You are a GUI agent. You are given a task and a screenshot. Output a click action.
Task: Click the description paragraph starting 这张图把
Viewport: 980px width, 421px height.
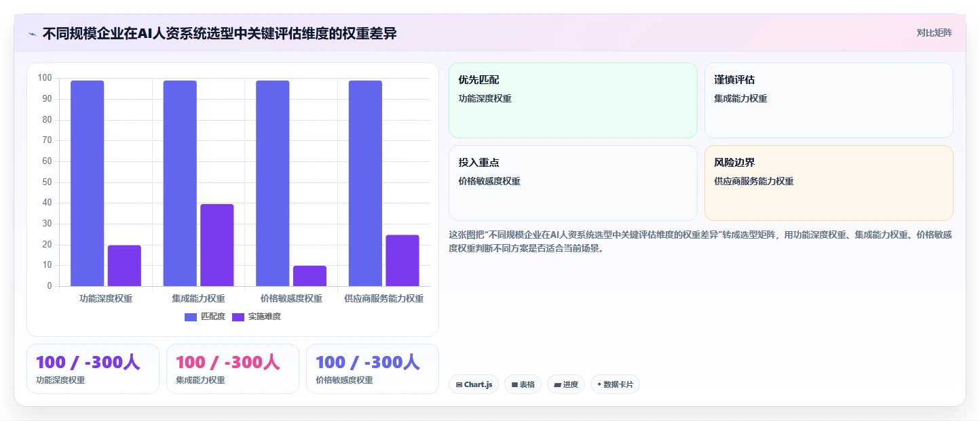tap(700, 241)
